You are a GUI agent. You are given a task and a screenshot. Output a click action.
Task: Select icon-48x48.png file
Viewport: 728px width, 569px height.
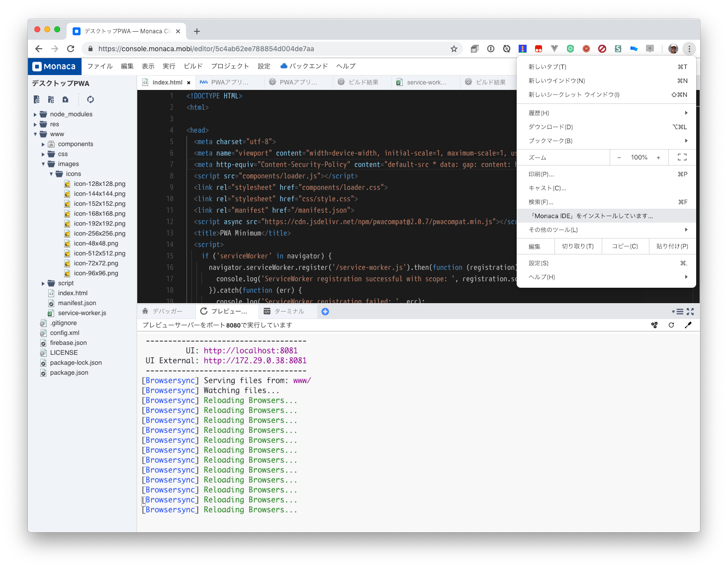96,244
